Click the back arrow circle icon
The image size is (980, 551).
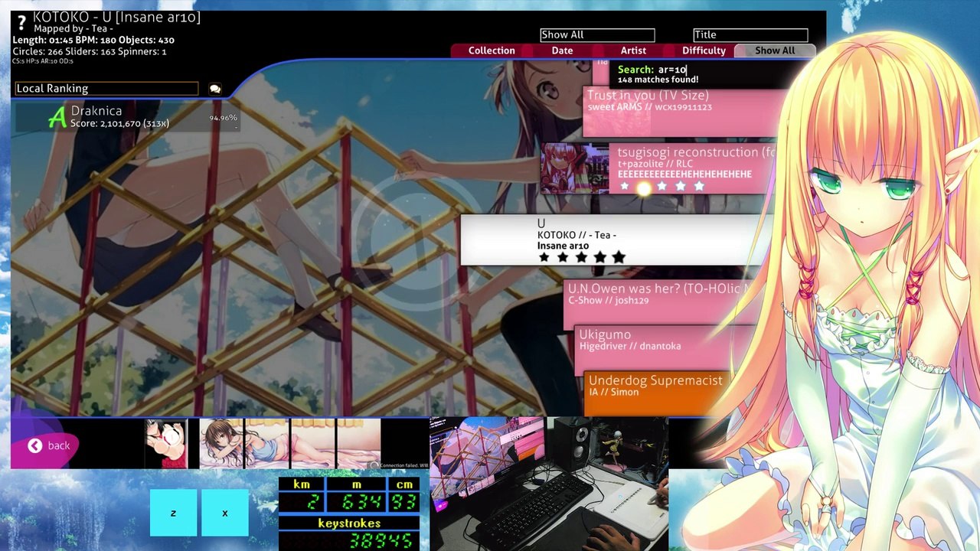coord(35,445)
